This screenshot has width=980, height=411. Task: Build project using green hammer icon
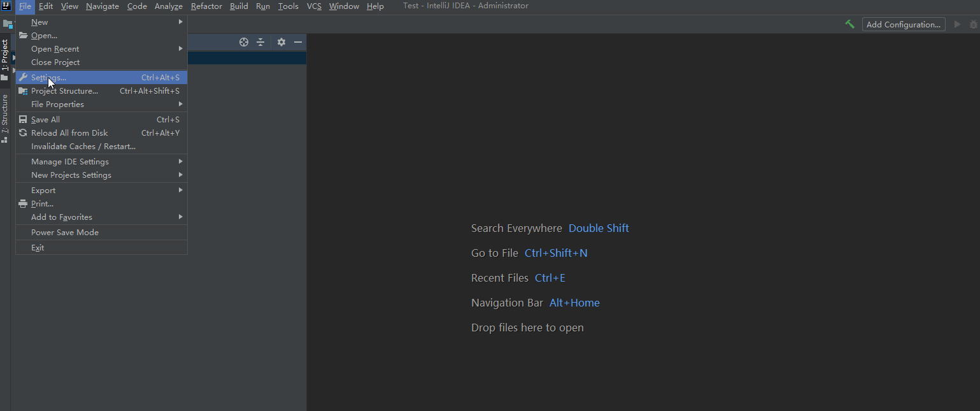(x=849, y=24)
